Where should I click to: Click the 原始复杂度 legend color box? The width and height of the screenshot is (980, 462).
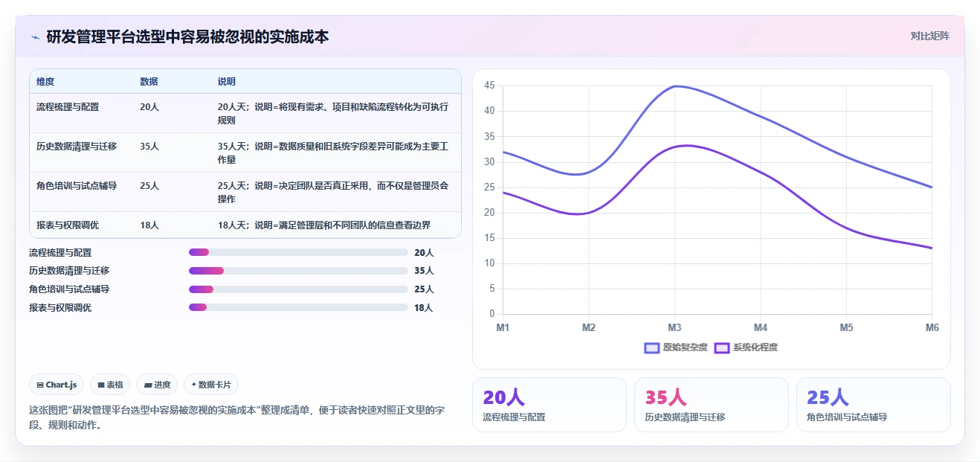coord(652,347)
